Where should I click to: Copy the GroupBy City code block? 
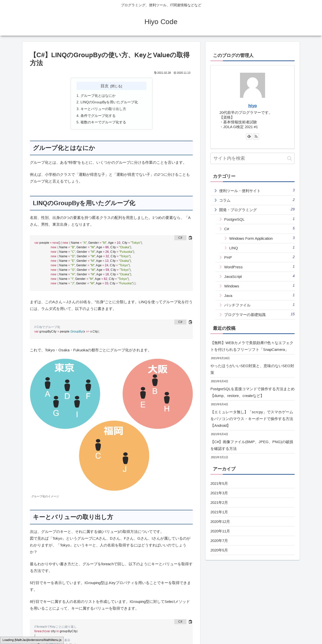click(x=190, y=322)
